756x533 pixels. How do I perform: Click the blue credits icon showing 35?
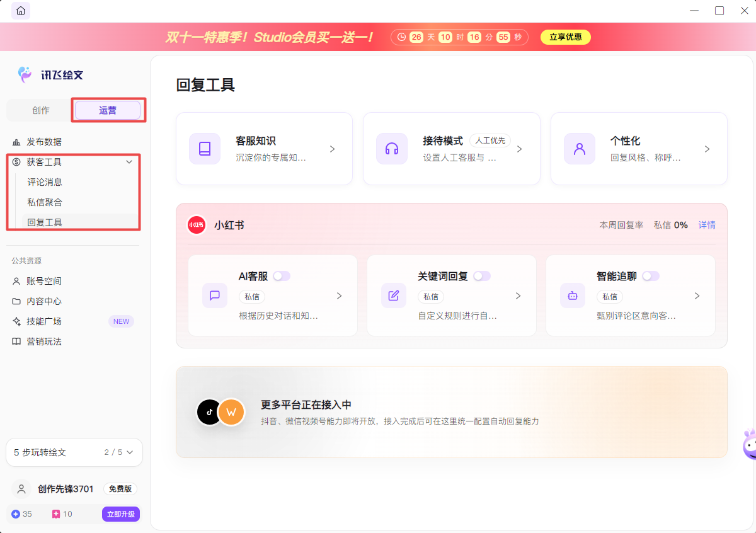pos(16,514)
